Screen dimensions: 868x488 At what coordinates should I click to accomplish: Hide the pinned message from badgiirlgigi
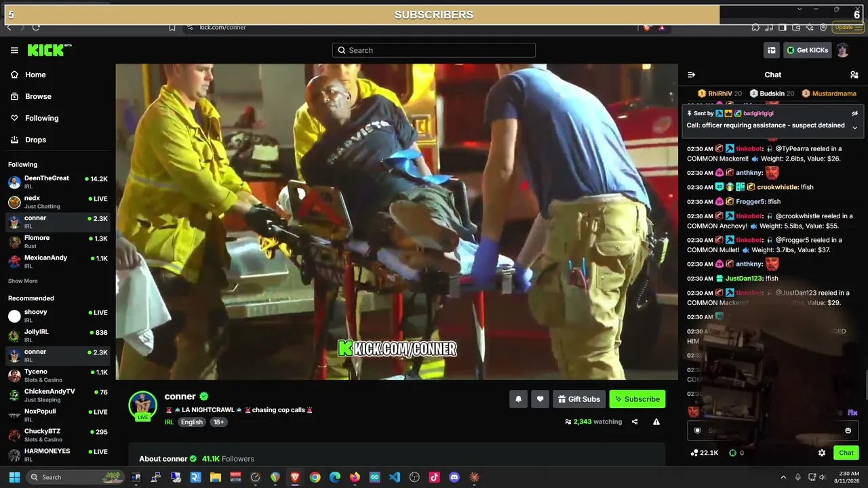(854, 113)
